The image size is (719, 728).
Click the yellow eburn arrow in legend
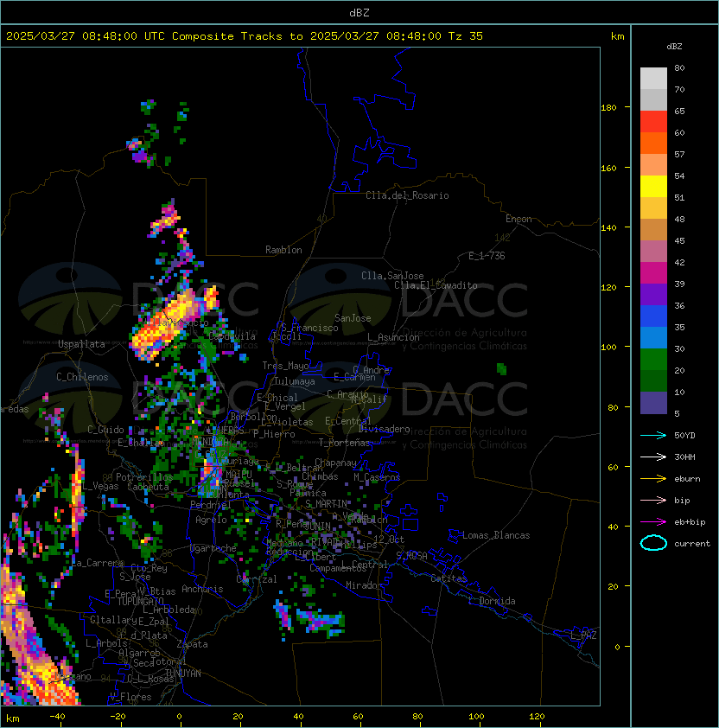coord(653,479)
